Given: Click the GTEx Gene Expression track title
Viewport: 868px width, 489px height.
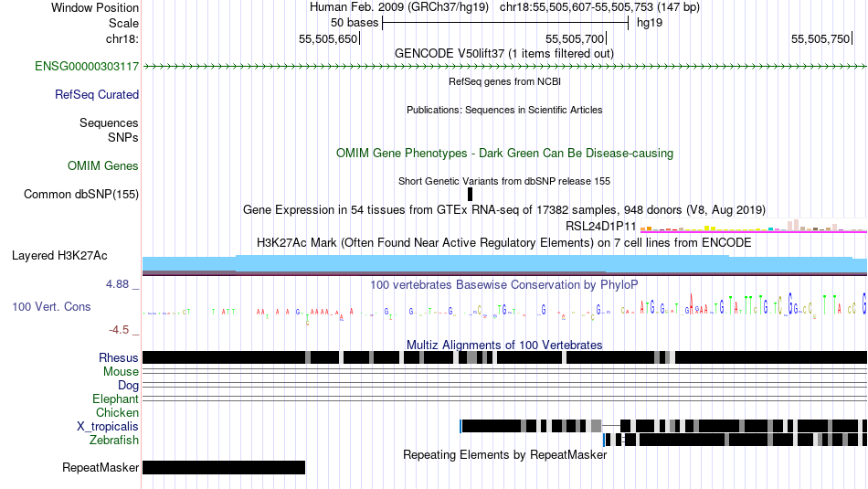Looking at the screenshot, I should (504, 210).
